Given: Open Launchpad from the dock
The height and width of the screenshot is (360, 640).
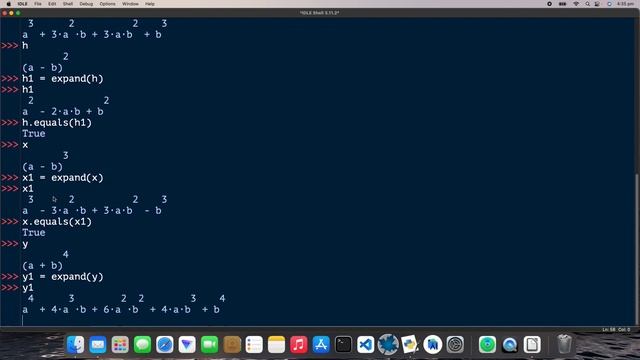Looking at the screenshot, I should [120, 344].
